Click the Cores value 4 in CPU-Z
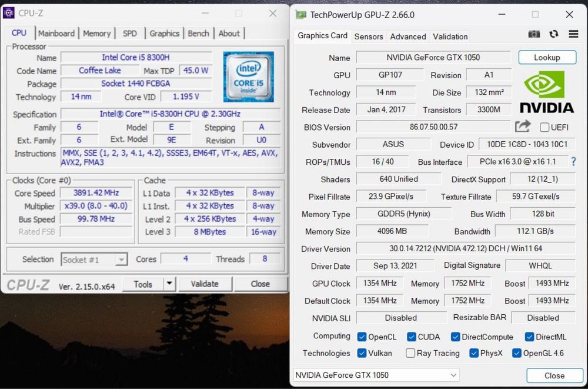The image size is (588, 389). (186, 259)
